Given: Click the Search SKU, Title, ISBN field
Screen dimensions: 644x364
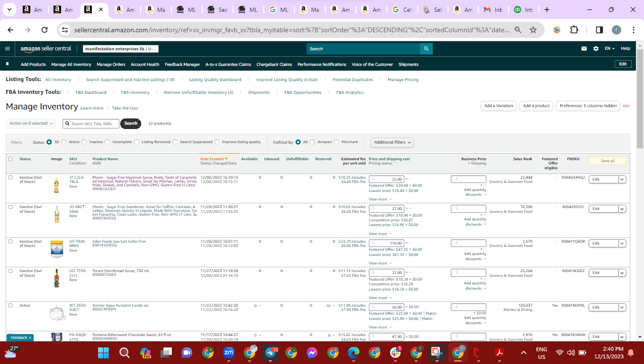Looking at the screenshot, I should click(x=91, y=124).
